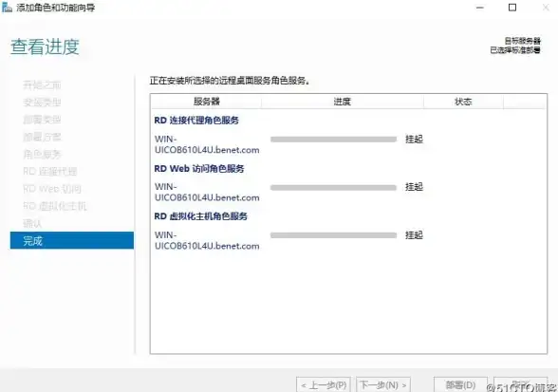Click 挂起 status of RD 虚拟化主机 row
The width and height of the screenshot is (558, 392).
[x=414, y=235]
